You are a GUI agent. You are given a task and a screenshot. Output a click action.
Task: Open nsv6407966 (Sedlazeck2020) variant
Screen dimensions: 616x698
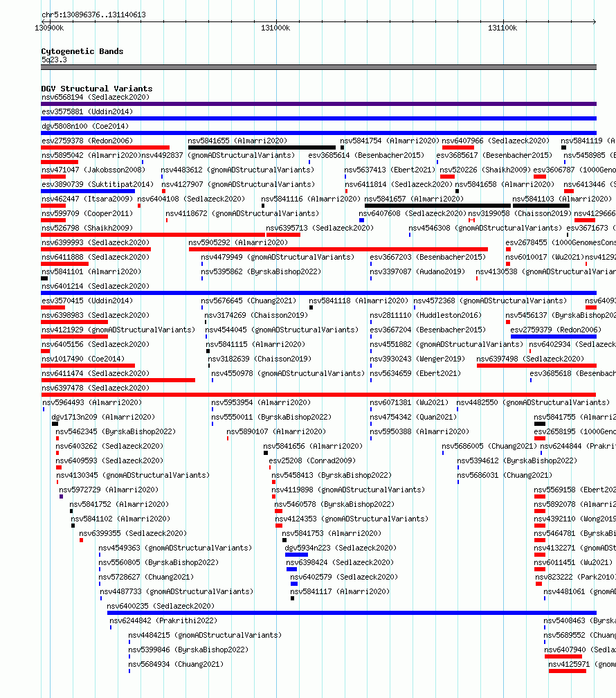496,141
